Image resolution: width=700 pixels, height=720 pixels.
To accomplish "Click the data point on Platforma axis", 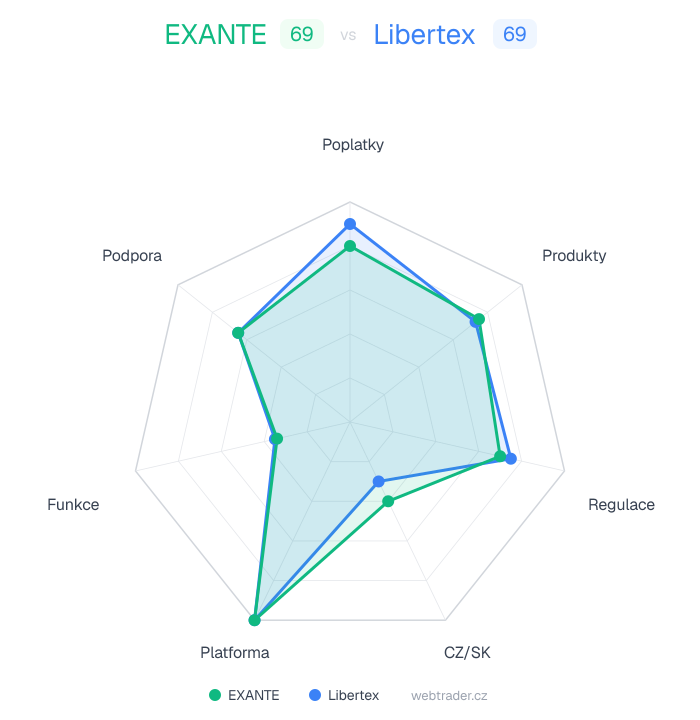I will (x=255, y=620).
